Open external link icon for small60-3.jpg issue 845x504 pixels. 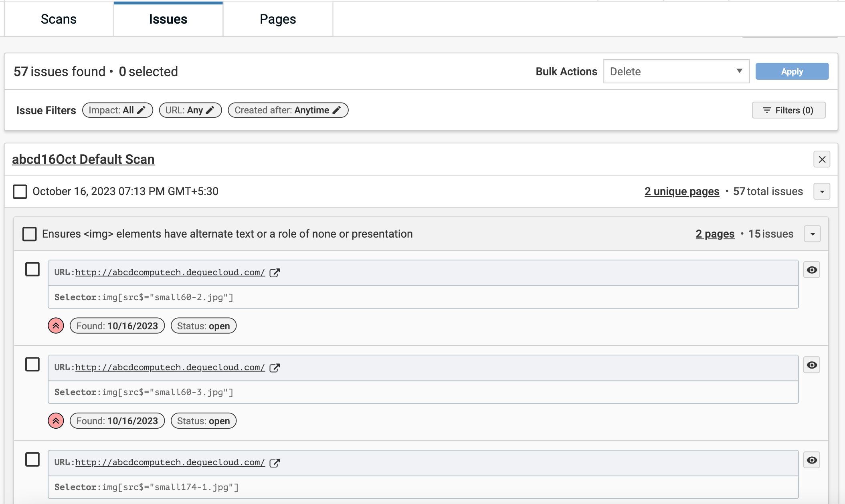click(275, 368)
